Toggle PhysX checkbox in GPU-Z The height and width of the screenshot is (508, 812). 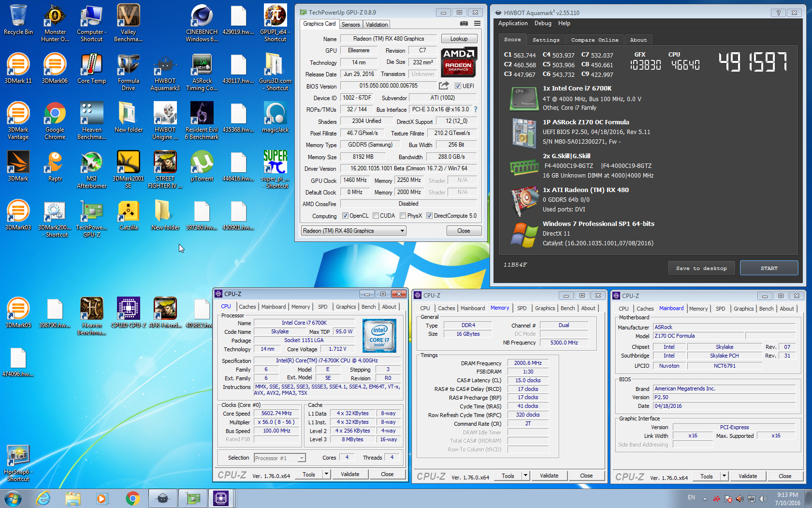tap(403, 216)
